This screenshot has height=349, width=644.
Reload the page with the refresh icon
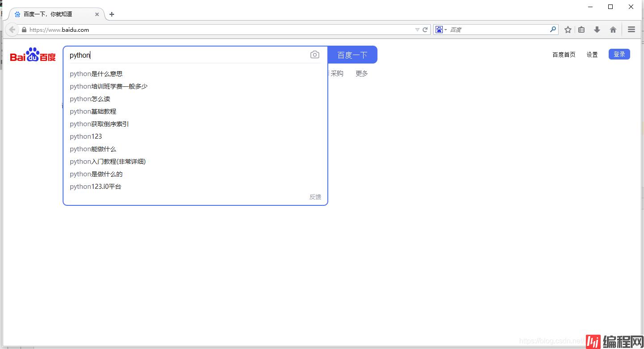pyautogui.click(x=425, y=30)
